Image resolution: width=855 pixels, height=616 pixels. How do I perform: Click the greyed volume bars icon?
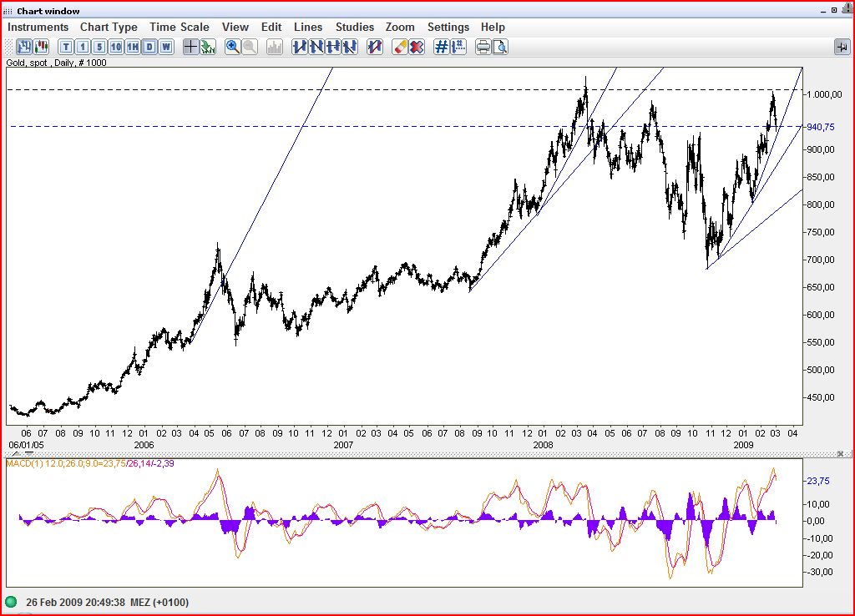274,47
